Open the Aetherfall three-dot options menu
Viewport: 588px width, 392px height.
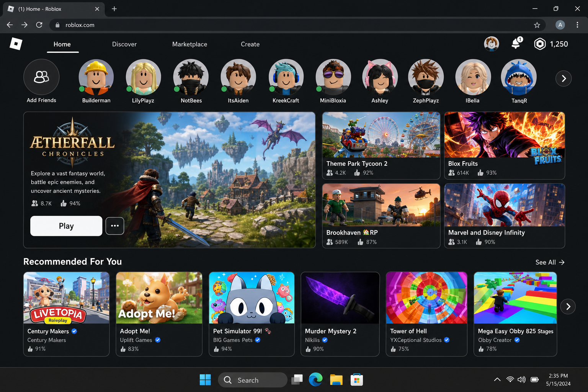(115, 226)
